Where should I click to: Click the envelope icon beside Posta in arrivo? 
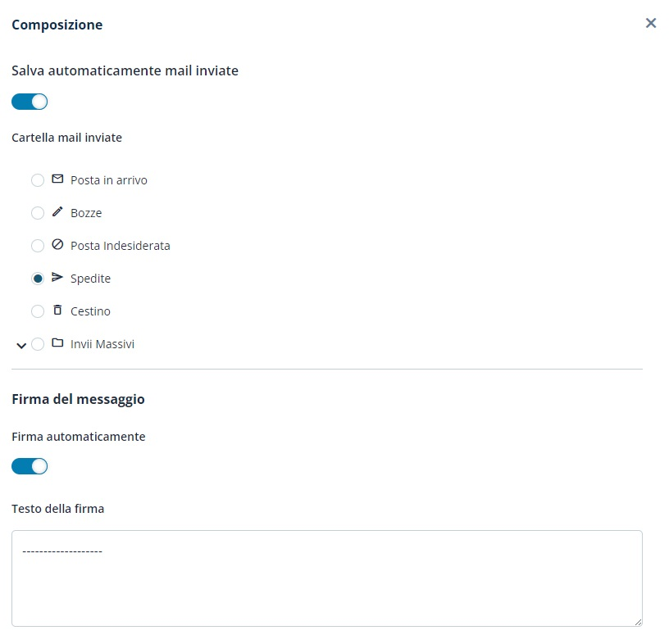pyautogui.click(x=57, y=179)
